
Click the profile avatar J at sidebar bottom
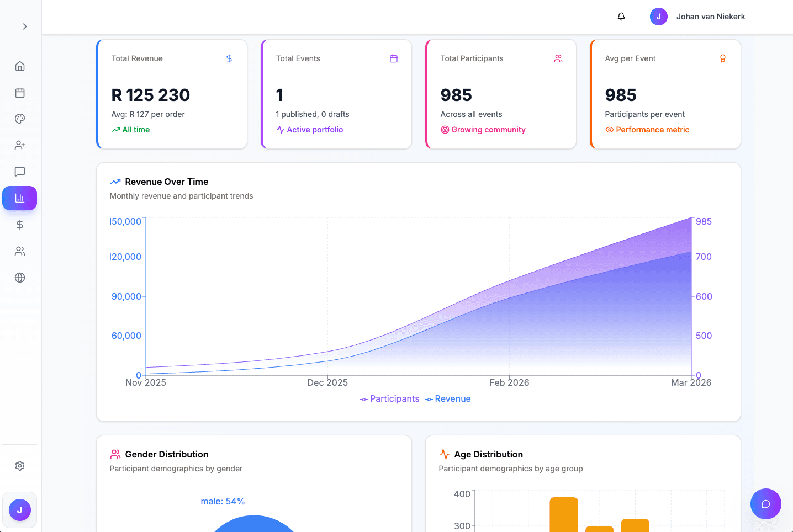click(20, 510)
